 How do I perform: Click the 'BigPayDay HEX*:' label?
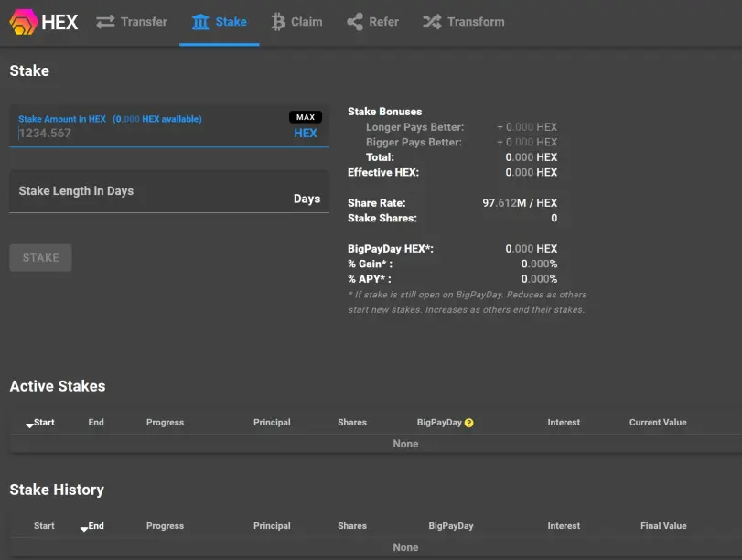(391, 249)
